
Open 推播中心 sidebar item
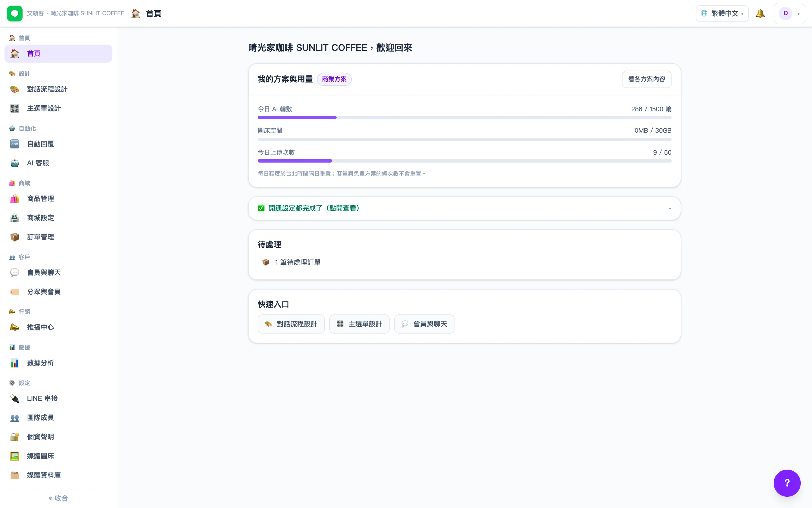point(58,327)
